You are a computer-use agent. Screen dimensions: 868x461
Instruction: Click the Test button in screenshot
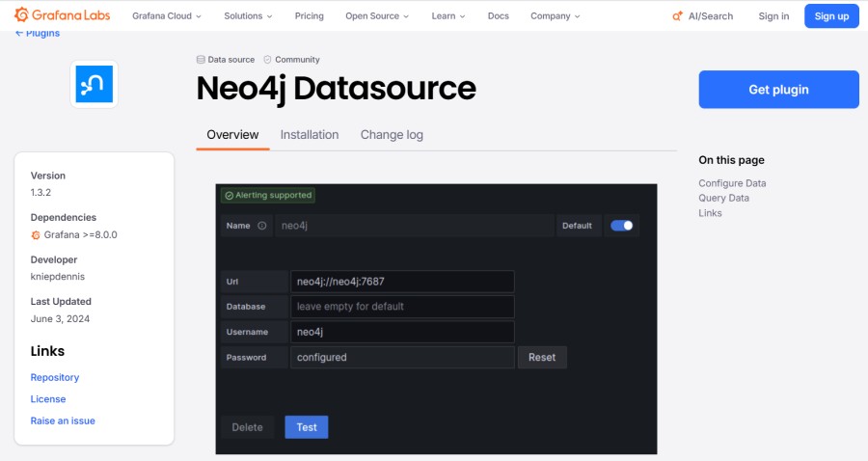click(x=307, y=427)
